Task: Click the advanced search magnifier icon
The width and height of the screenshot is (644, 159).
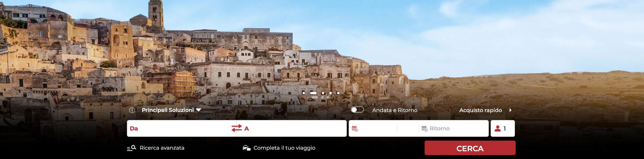Action: click(132, 148)
